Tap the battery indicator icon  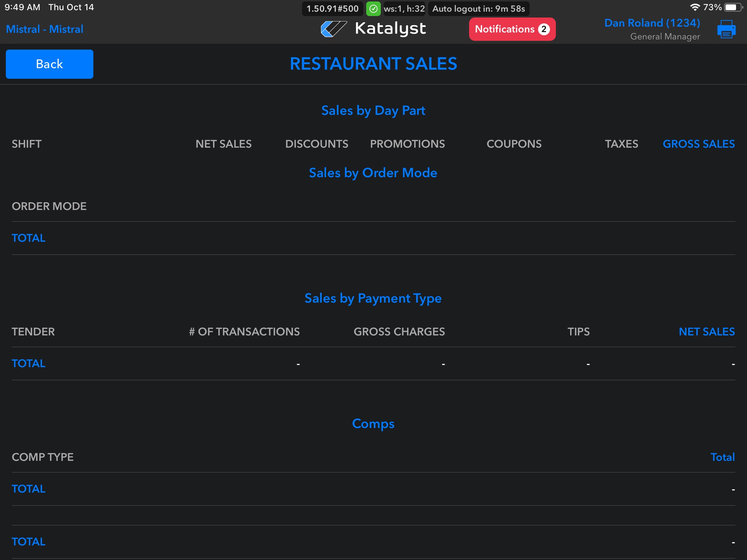pos(734,7)
